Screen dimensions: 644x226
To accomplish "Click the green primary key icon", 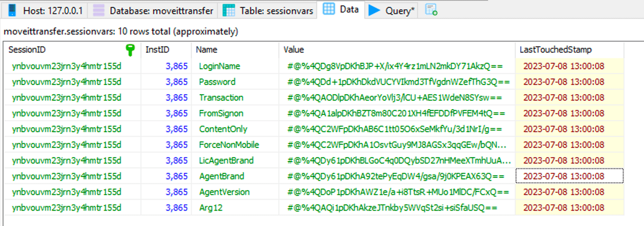I will [130, 50].
